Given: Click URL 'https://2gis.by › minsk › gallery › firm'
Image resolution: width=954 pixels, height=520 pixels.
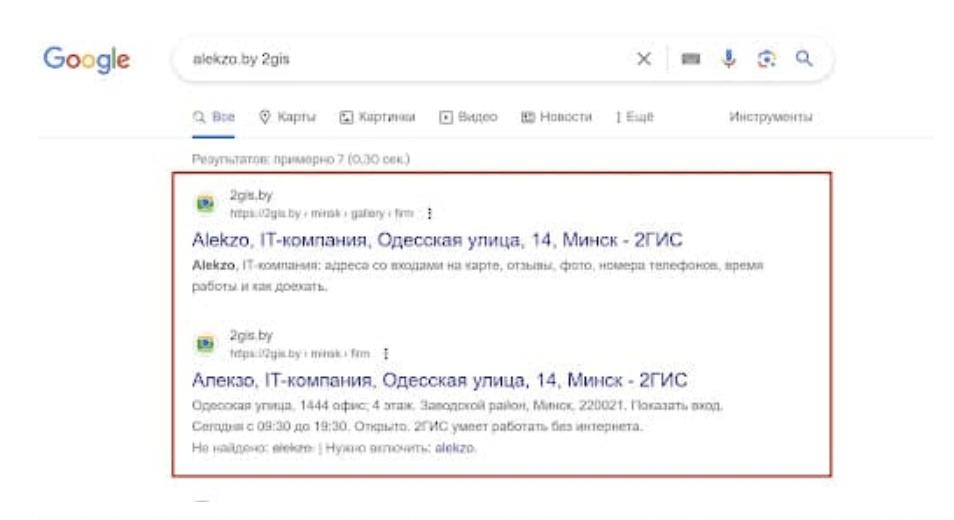Looking at the screenshot, I should pos(321,213).
